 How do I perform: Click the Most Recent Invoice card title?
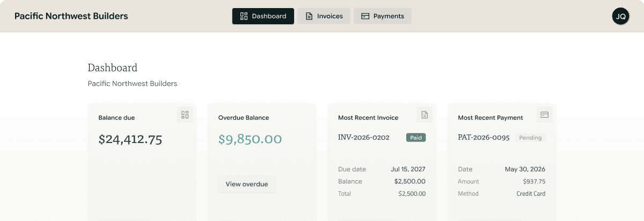(368, 117)
